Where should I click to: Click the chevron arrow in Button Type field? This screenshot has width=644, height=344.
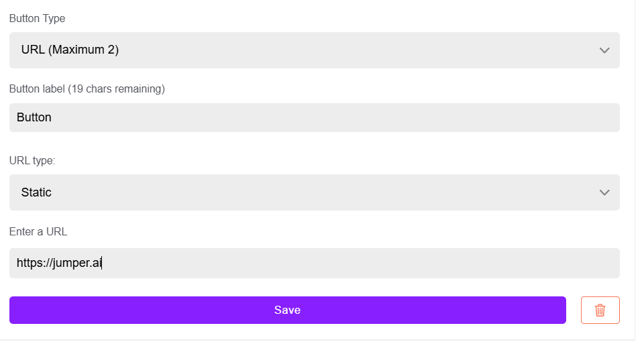point(604,50)
